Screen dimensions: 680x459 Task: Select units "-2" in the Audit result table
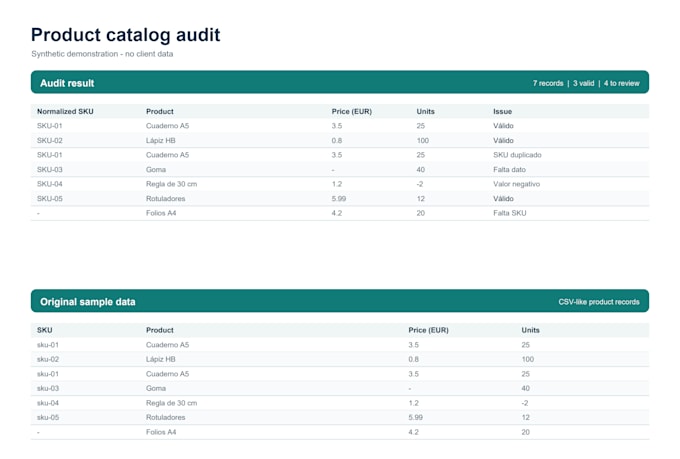tap(419, 184)
